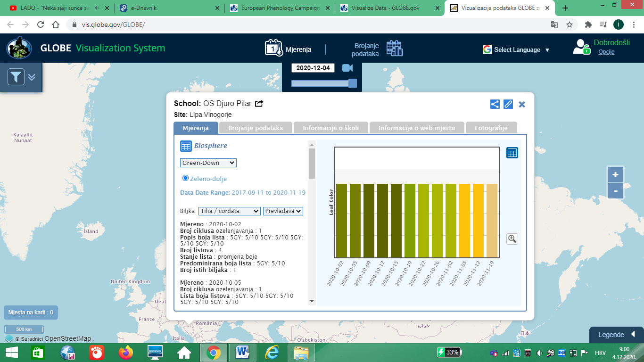Click the 2020-12-04 date field
The height and width of the screenshot is (362, 644).
[x=313, y=68]
